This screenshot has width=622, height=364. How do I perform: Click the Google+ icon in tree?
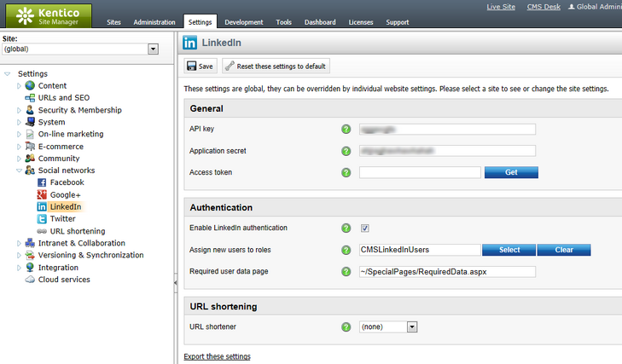click(42, 194)
